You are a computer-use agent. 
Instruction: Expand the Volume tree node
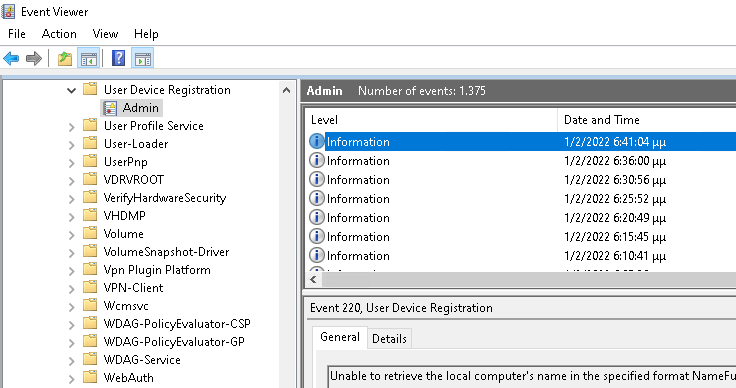[x=71, y=235]
